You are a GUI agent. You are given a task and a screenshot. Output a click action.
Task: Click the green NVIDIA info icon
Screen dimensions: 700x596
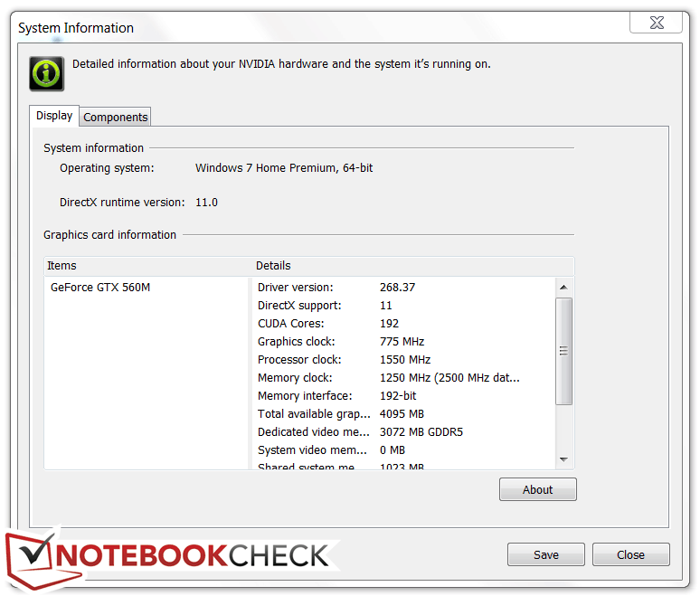coord(46,73)
